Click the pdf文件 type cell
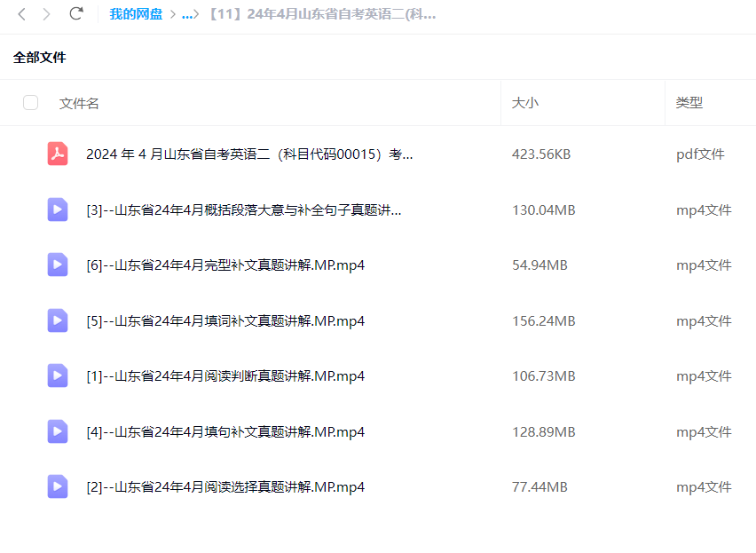Viewport: 756px width, 553px height. pyautogui.click(x=700, y=154)
